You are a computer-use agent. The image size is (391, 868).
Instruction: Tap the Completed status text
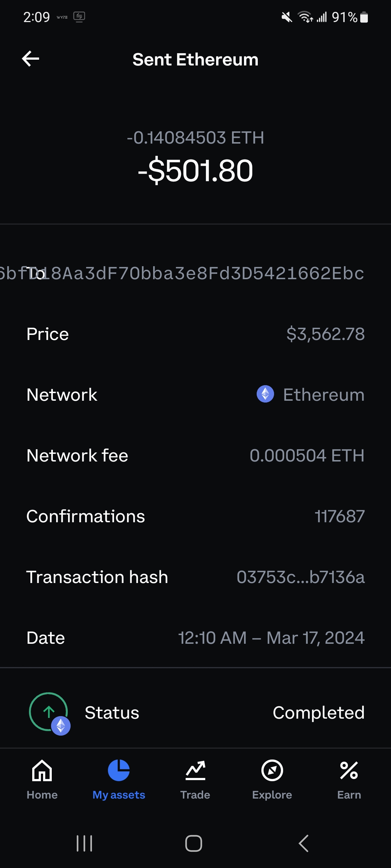point(319,713)
